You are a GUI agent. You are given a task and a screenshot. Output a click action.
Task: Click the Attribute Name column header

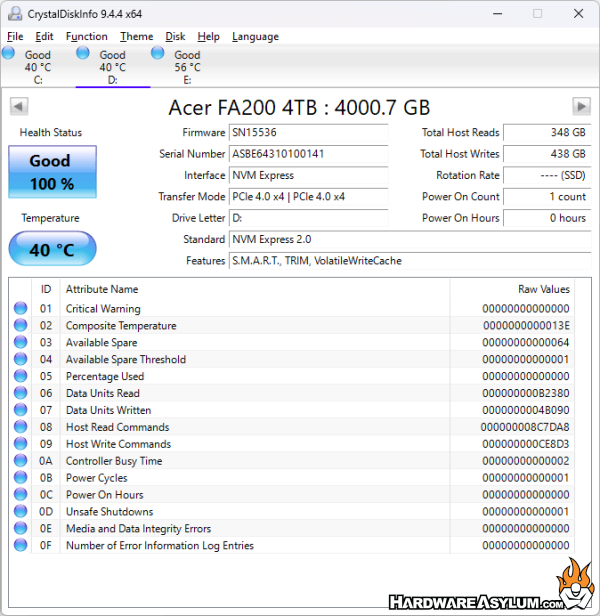(255, 289)
